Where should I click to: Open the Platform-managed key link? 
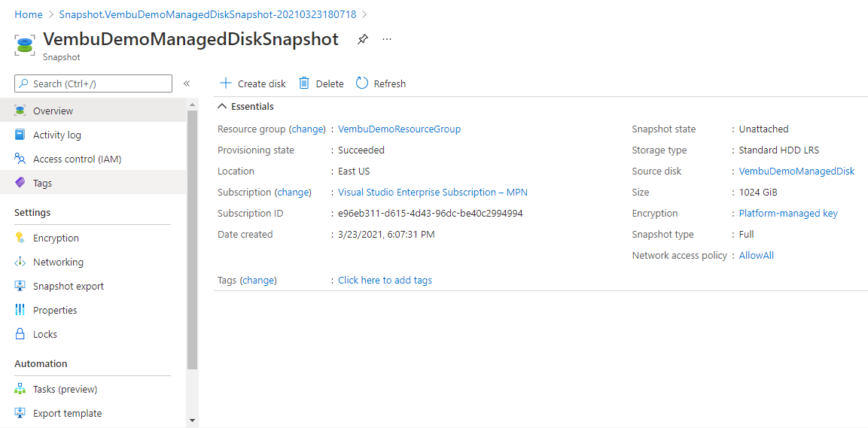pos(788,213)
